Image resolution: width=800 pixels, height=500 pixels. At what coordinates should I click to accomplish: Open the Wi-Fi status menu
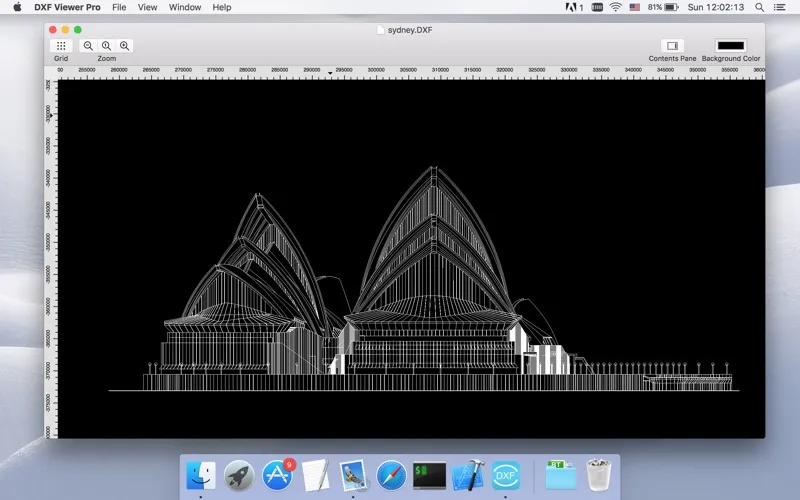tap(616, 7)
